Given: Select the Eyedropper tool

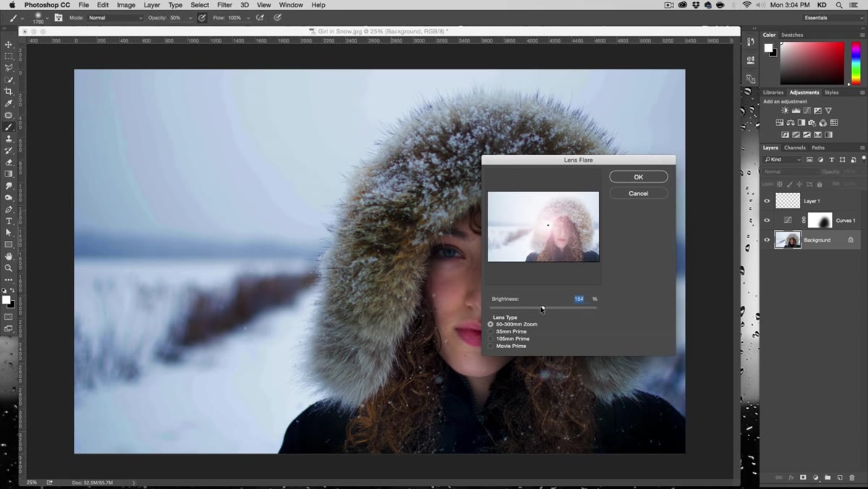Looking at the screenshot, I should pos(9,103).
